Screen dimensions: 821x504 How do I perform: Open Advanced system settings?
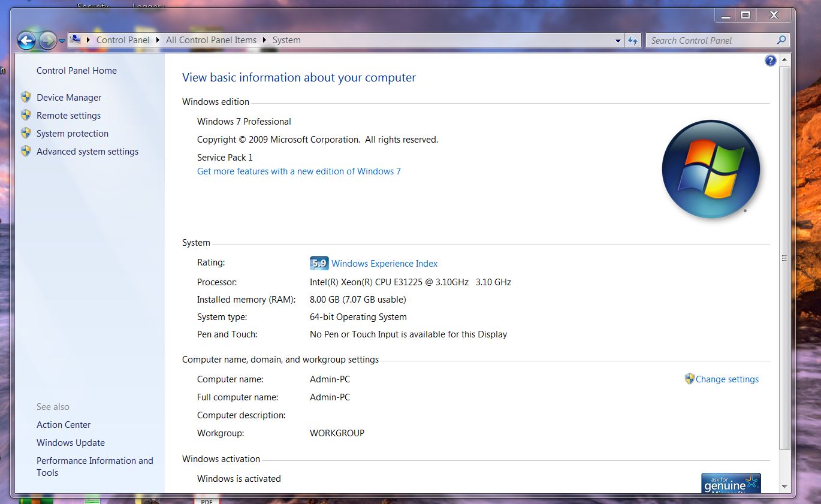(87, 152)
